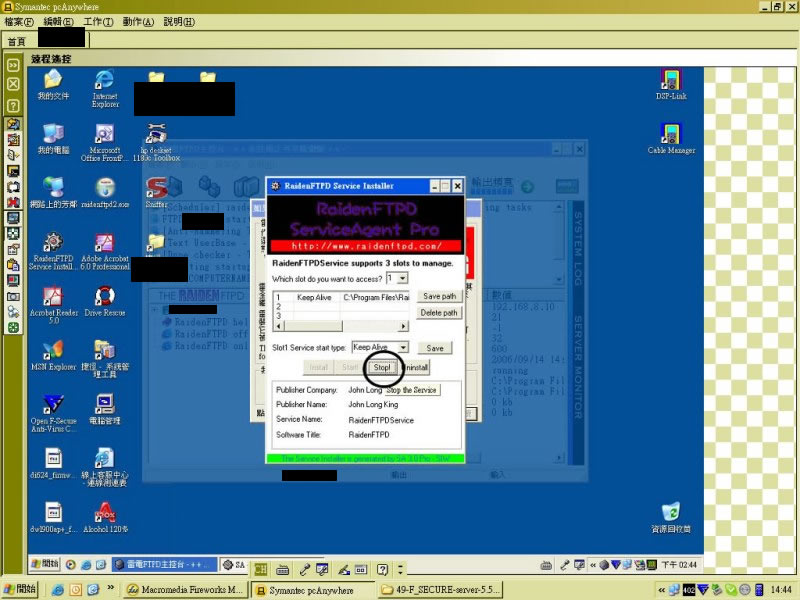Select the di524_firmw file icon

pyautogui.click(x=53, y=463)
